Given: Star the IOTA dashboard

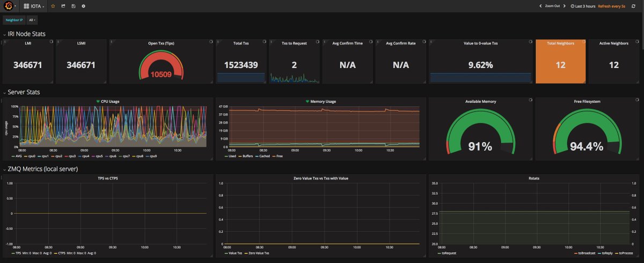Looking at the screenshot, I should pos(53,6).
